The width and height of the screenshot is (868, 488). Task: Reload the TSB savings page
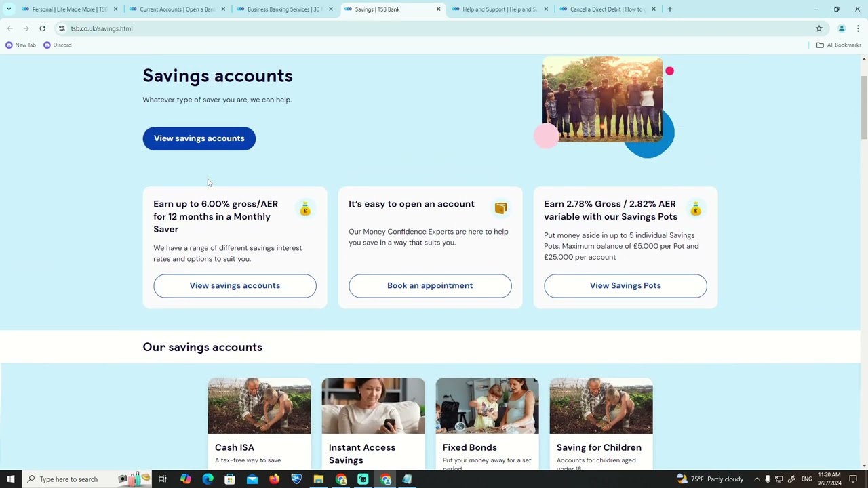point(42,28)
